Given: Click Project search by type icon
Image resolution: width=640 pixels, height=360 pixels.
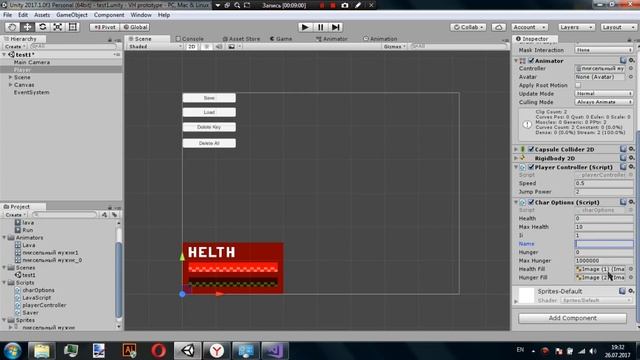Looking at the screenshot, I should 104,215.
